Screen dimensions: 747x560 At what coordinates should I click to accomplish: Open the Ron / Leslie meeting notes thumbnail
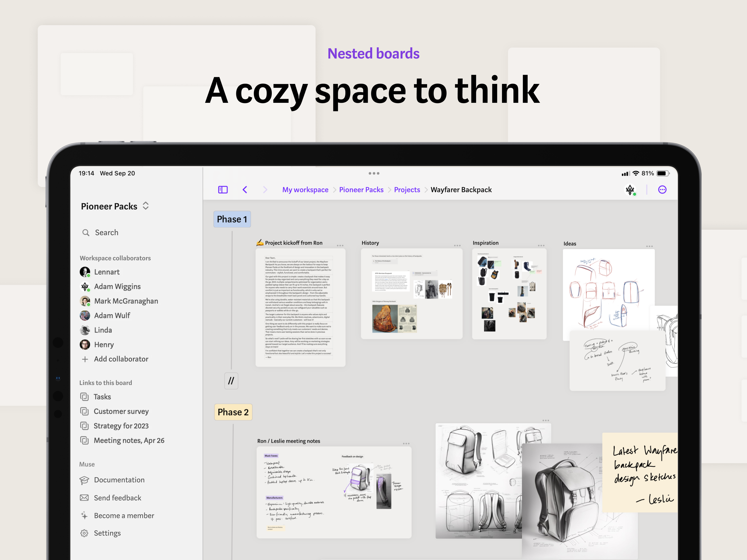pos(334,492)
